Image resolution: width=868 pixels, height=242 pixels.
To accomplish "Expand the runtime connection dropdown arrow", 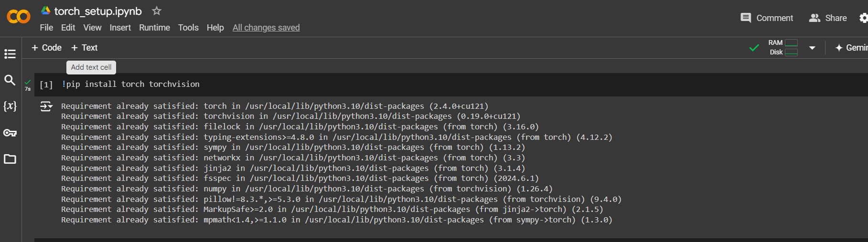I will click(x=812, y=48).
